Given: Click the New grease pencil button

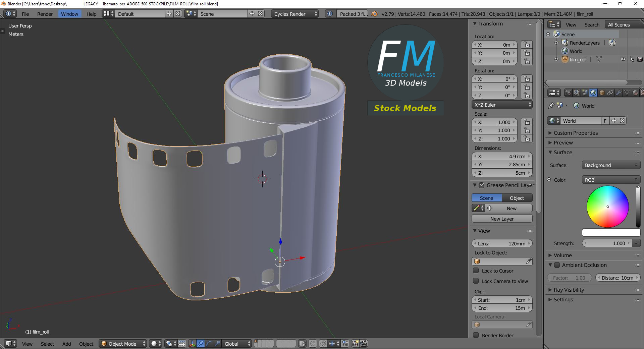Looking at the screenshot, I should (x=509, y=208).
